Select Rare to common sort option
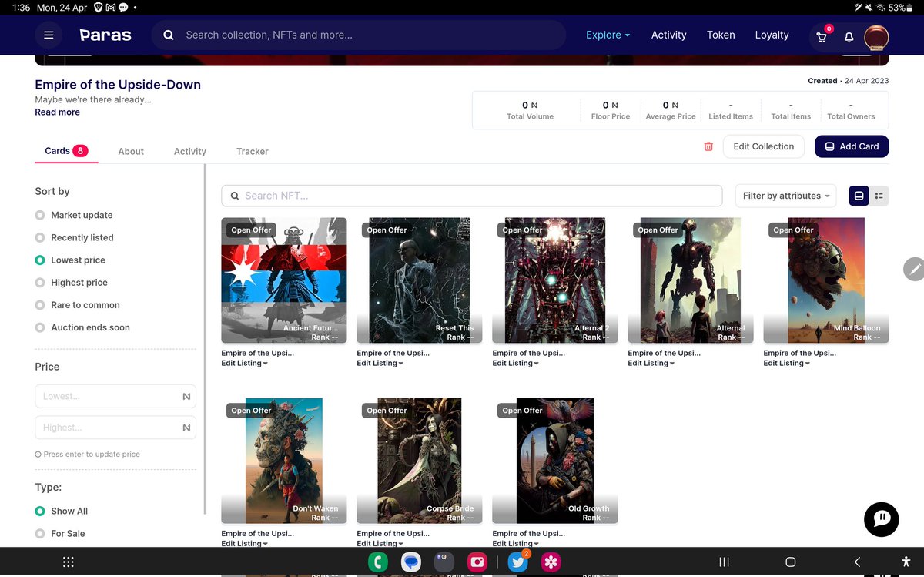 (77, 305)
